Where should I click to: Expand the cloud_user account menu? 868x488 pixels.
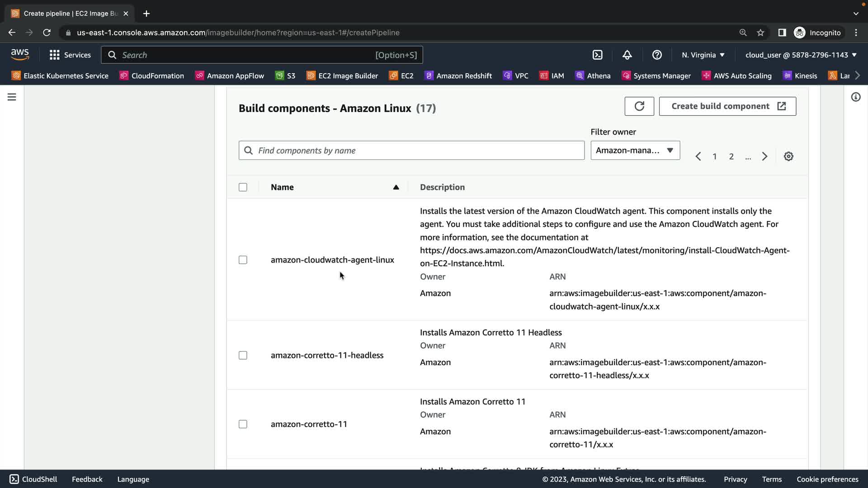point(801,55)
